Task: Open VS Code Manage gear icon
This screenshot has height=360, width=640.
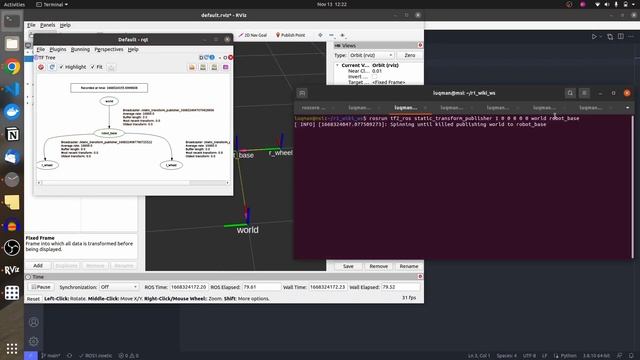Action: [34, 341]
